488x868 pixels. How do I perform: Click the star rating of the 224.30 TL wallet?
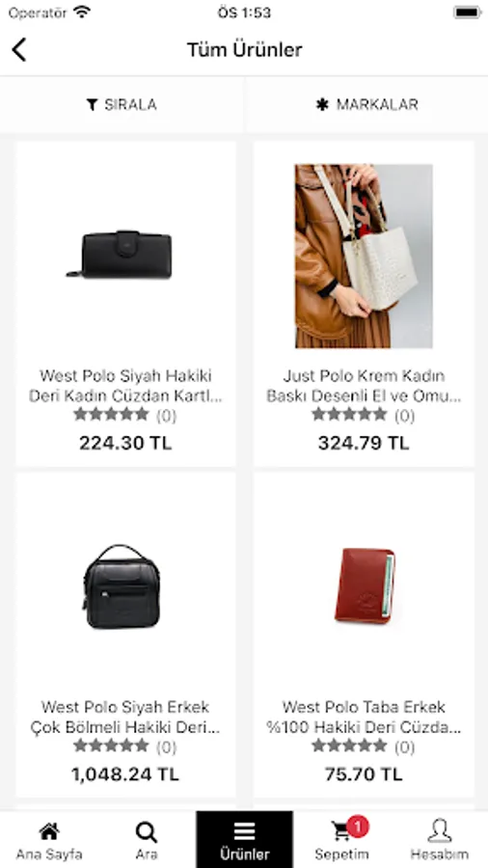pyautogui.click(x=111, y=414)
